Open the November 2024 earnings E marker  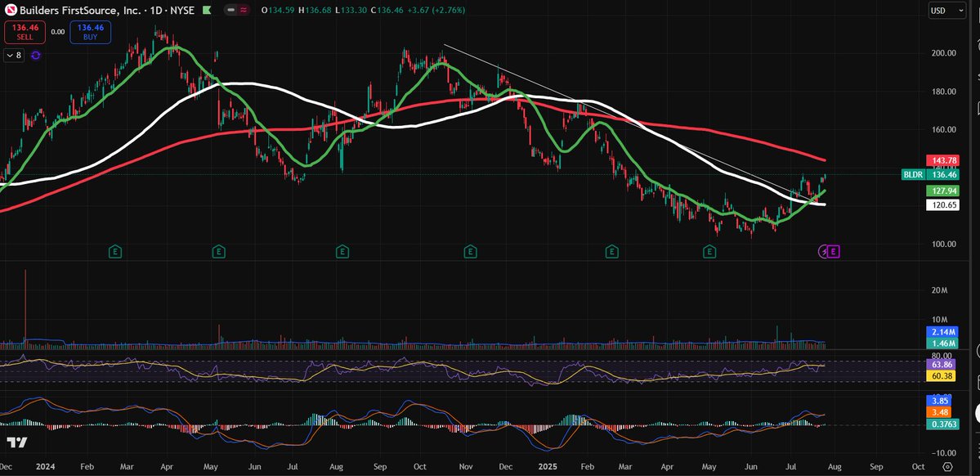click(x=470, y=251)
